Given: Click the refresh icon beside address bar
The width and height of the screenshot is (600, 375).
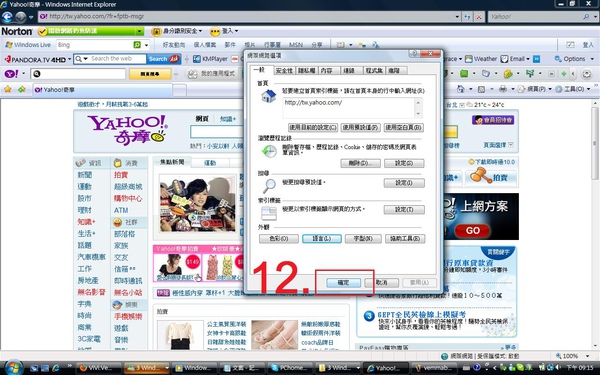Looking at the screenshot, I should (467, 16).
